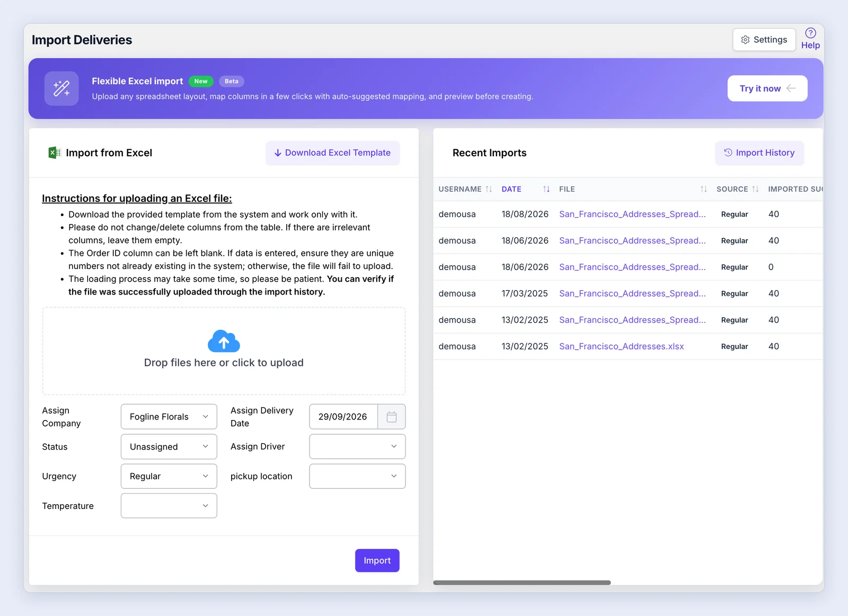The width and height of the screenshot is (848, 616).
Task: Click 'Instructions for uploading an Excel file:' heading
Action: point(137,198)
